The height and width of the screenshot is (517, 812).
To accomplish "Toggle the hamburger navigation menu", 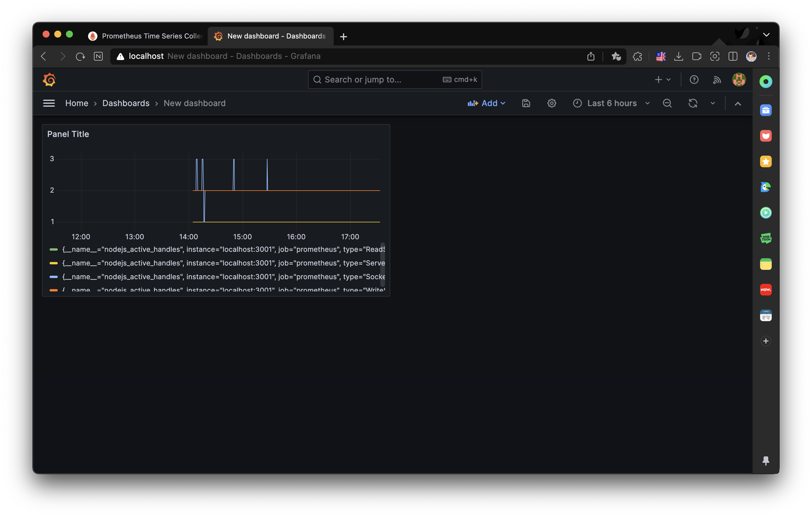I will coord(49,103).
